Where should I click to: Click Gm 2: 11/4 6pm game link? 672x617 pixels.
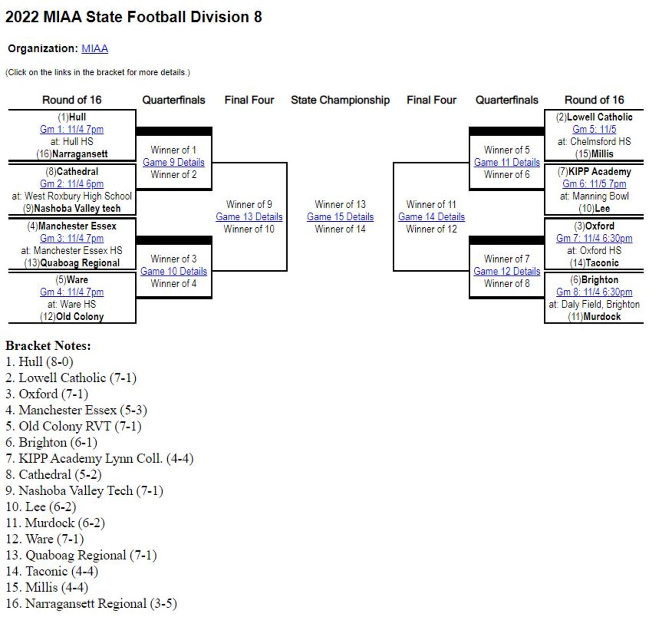click(x=72, y=184)
